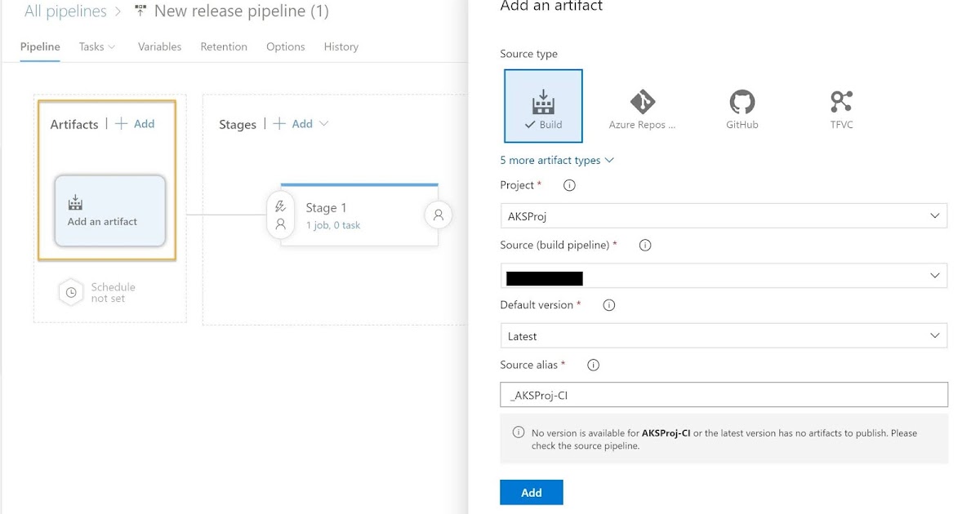Navigate back via All pipelines breadcrumb link
Image resolution: width=980 pixels, height=514 pixels.
(x=65, y=11)
